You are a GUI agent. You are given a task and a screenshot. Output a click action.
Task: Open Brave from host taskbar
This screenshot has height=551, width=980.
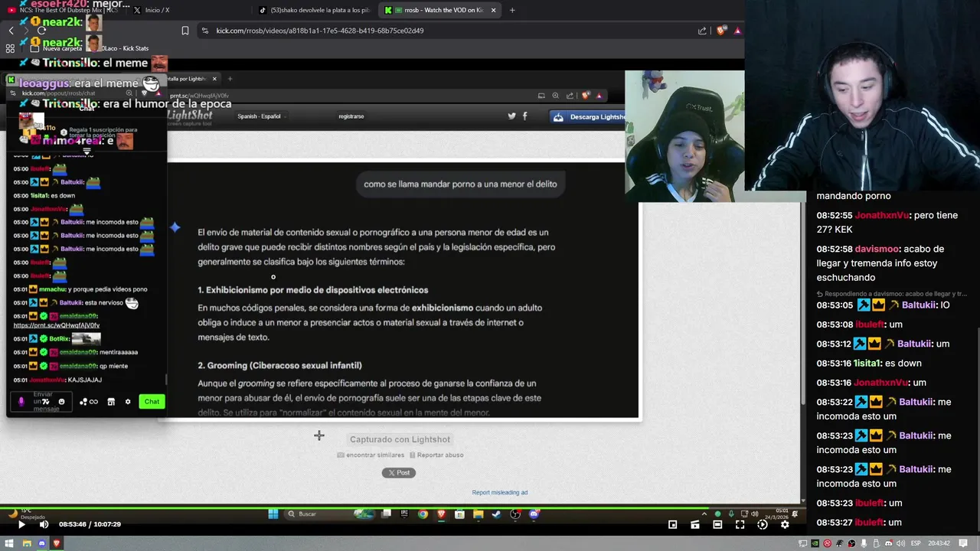click(x=57, y=543)
